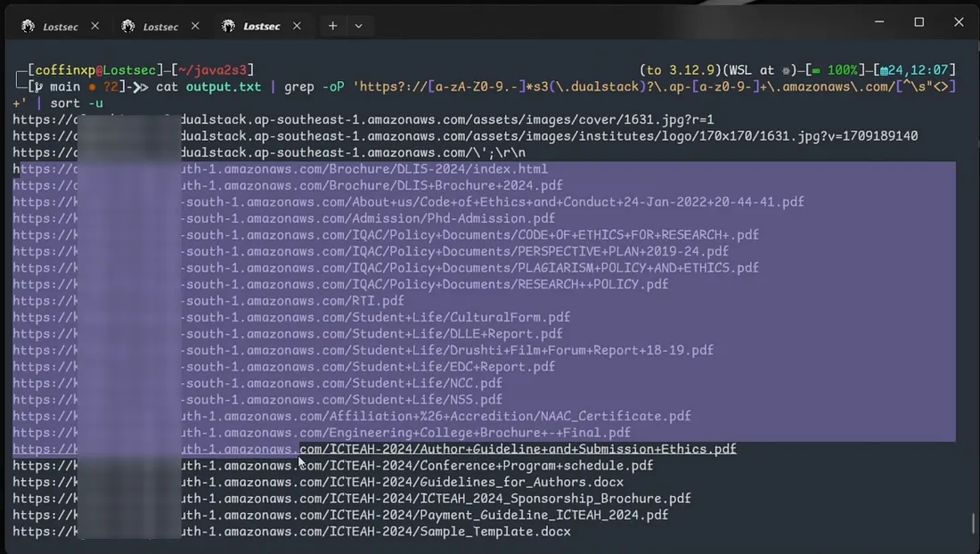Open the CulturalForm.pdf link
The width and height of the screenshot is (980, 554).
pos(291,317)
